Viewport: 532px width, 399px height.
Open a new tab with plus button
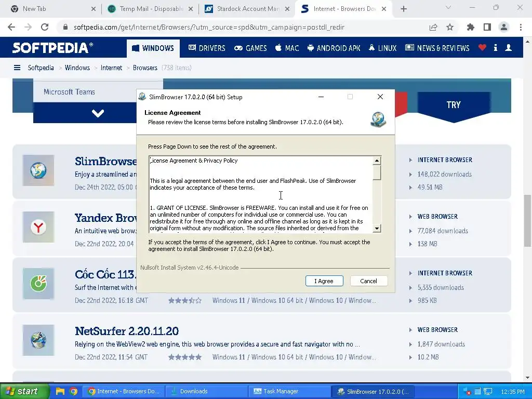tap(403, 9)
